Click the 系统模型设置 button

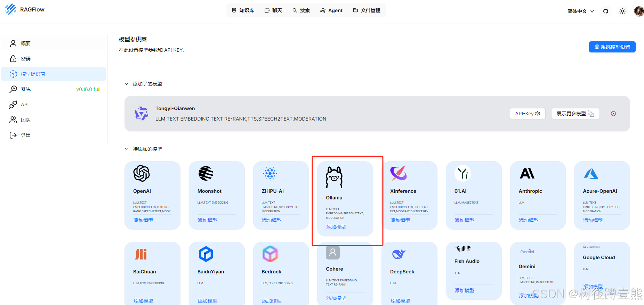point(612,47)
